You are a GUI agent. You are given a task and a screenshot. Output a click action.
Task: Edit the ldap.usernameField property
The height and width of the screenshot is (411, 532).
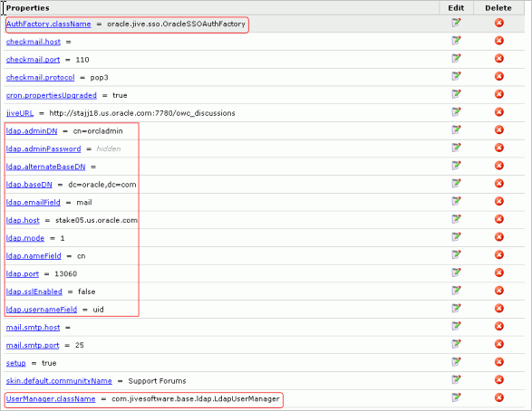tap(457, 309)
